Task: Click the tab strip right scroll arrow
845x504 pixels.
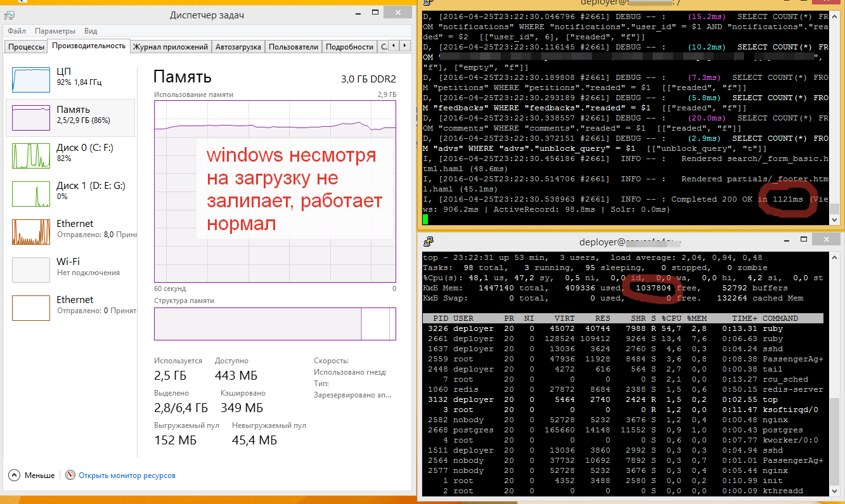Action: [404, 46]
